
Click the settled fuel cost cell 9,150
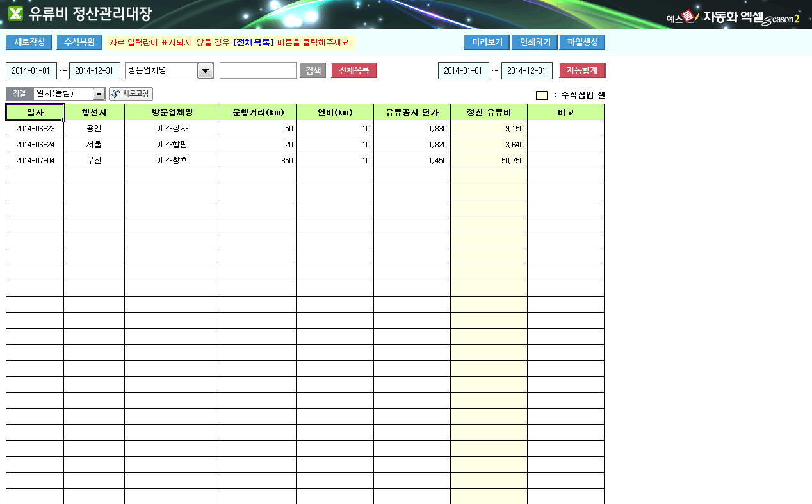click(489, 128)
